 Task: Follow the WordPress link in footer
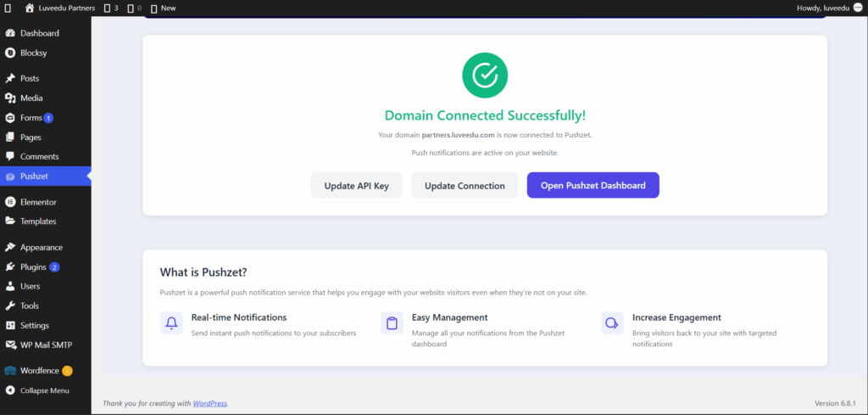[x=210, y=403]
